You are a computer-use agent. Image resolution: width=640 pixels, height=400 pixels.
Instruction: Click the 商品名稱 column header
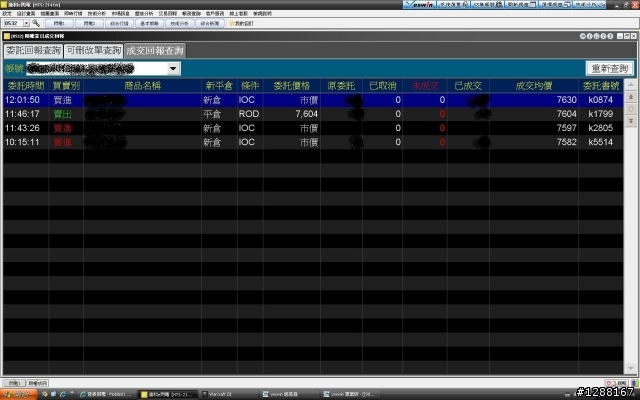(142, 86)
